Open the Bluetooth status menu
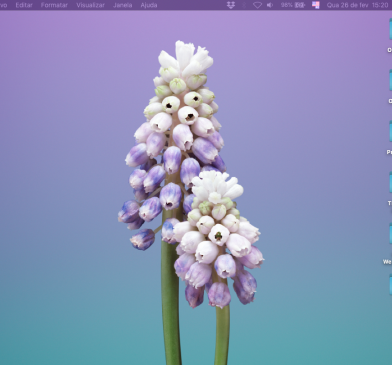Viewport: 392px width, 365px height. click(x=244, y=5)
